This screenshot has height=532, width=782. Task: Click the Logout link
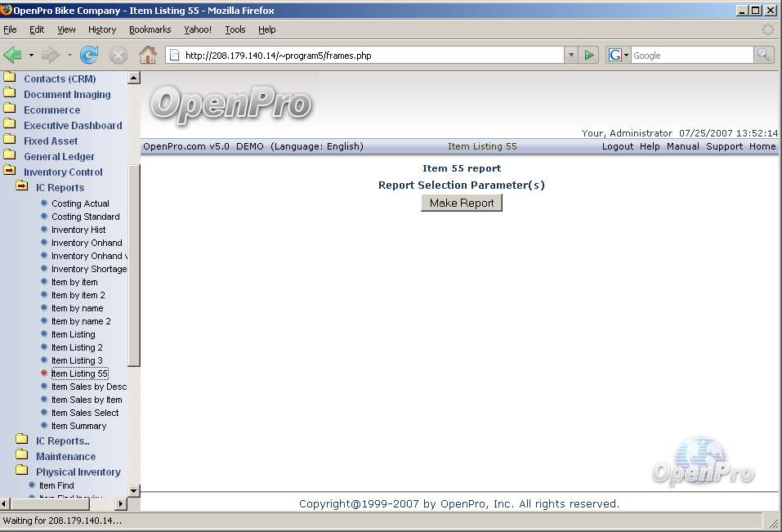click(617, 146)
